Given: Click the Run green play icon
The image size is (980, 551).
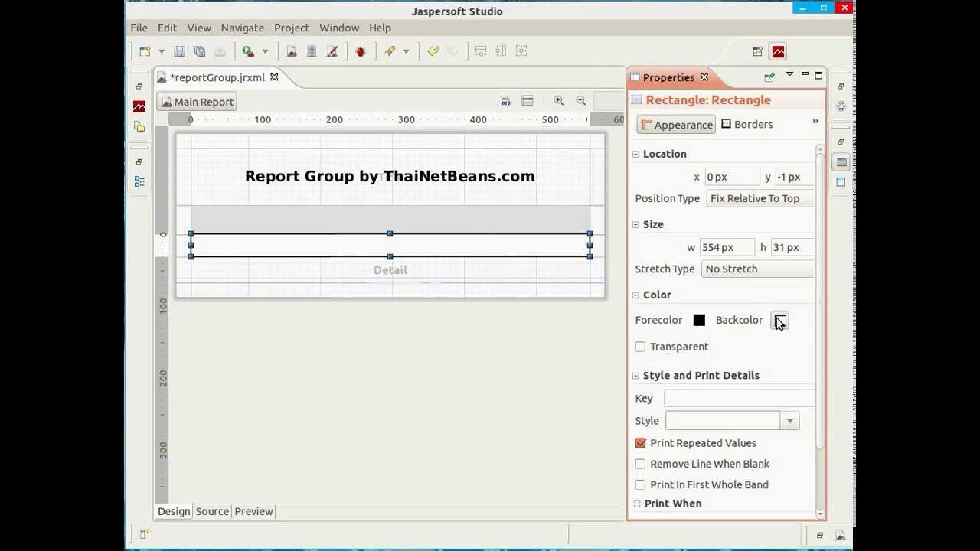Looking at the screenshot, I should (248, 51).
